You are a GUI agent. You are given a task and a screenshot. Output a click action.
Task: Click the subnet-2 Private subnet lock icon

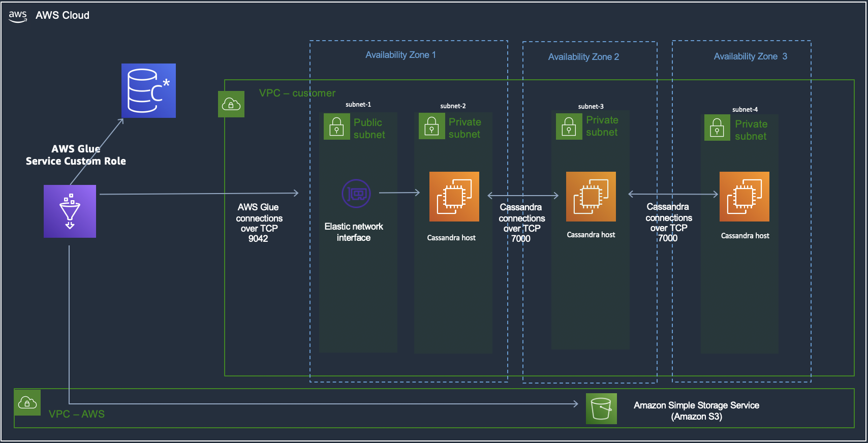click(x=432, y=126)
